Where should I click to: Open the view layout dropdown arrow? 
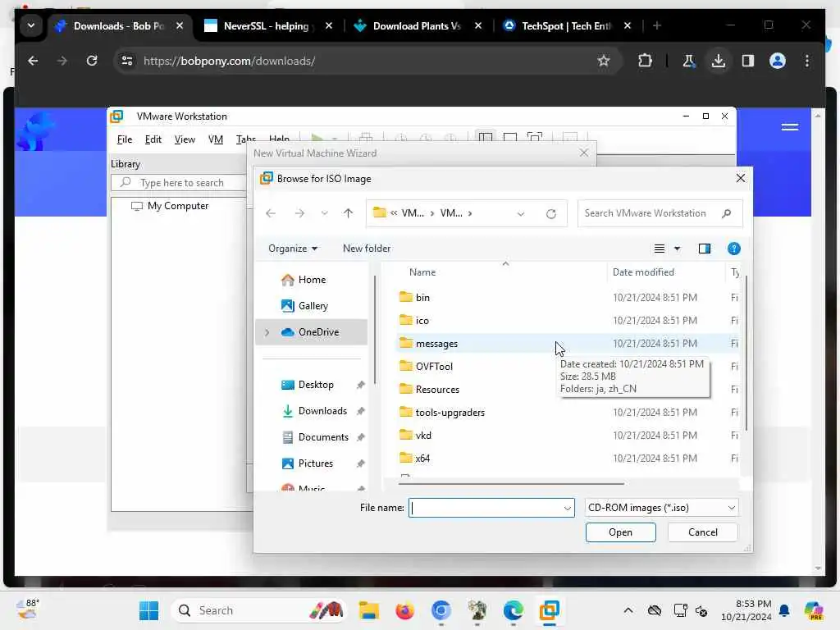677,249
